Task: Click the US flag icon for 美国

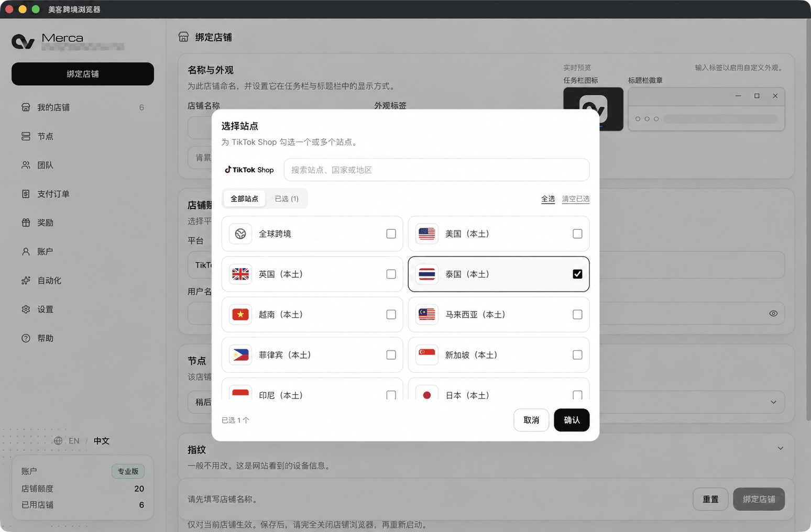Action: (x=427, y=234)
